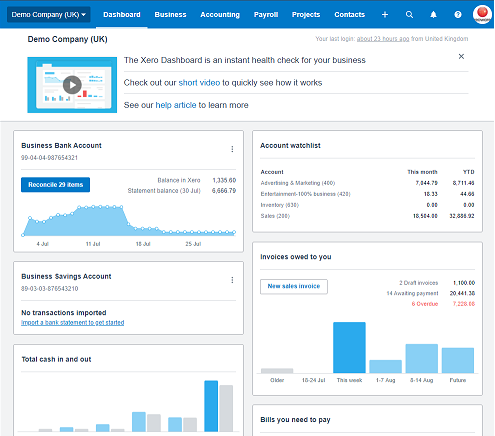Screen dimensions: 495x436
Task: Click the overdue amount 7,228.68
Action: [x=464, y=304]
